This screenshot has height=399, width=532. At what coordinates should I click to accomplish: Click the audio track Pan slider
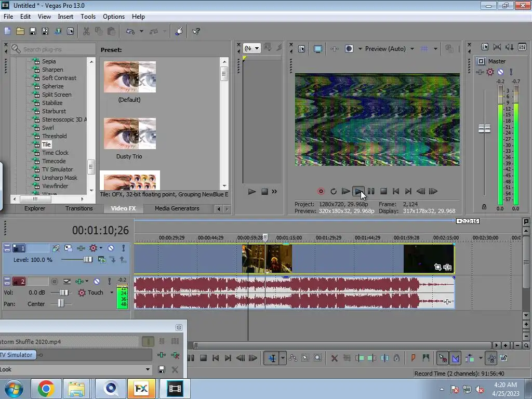pos(61,303)
